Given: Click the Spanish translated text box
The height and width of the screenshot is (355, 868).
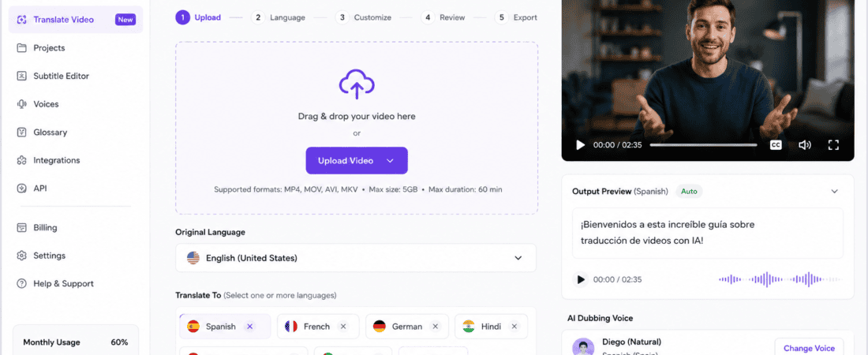Looking at the screenshot, I should pos(708,233).
